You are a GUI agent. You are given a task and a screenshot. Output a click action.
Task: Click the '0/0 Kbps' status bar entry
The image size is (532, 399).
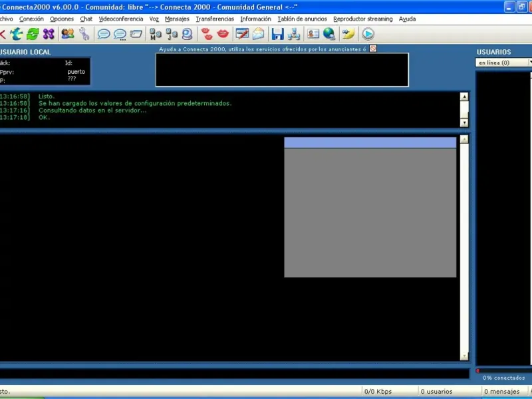pos(378,392)
